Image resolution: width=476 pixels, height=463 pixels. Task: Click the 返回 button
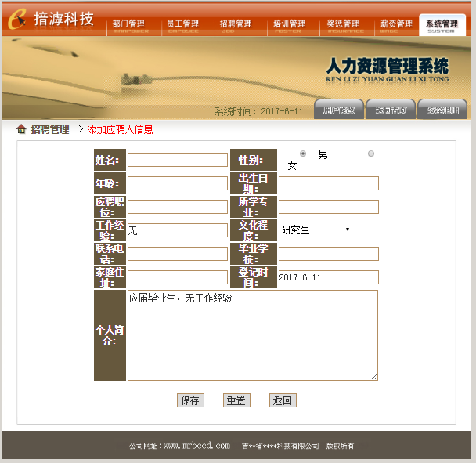[x=283, y=400]
